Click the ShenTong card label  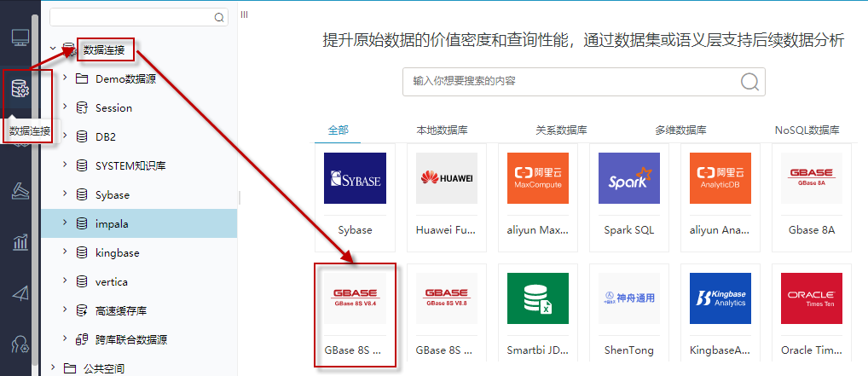629,350
